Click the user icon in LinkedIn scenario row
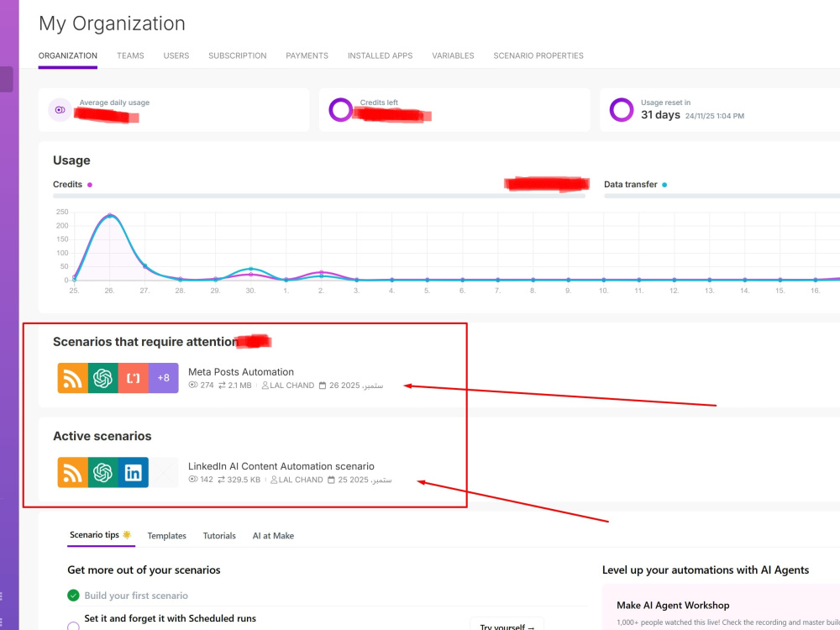This screenshot has width=840, height=630. 274,480
